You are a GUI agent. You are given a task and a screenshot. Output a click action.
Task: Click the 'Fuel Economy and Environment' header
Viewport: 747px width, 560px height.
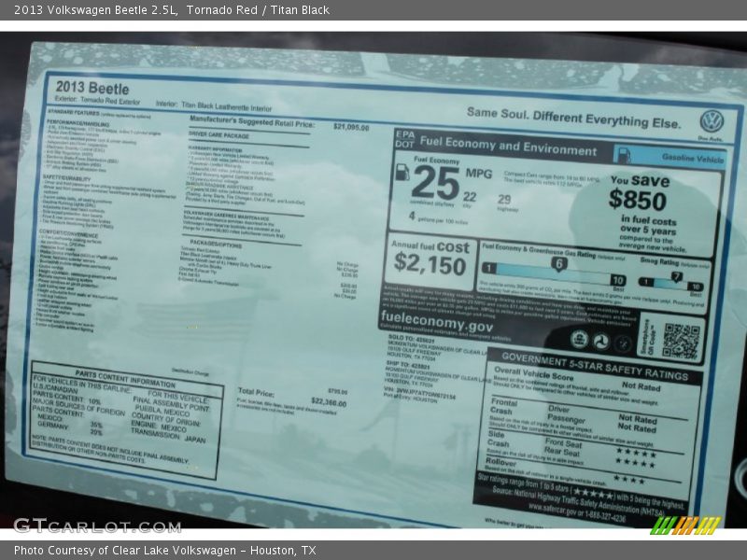[508, 147]
